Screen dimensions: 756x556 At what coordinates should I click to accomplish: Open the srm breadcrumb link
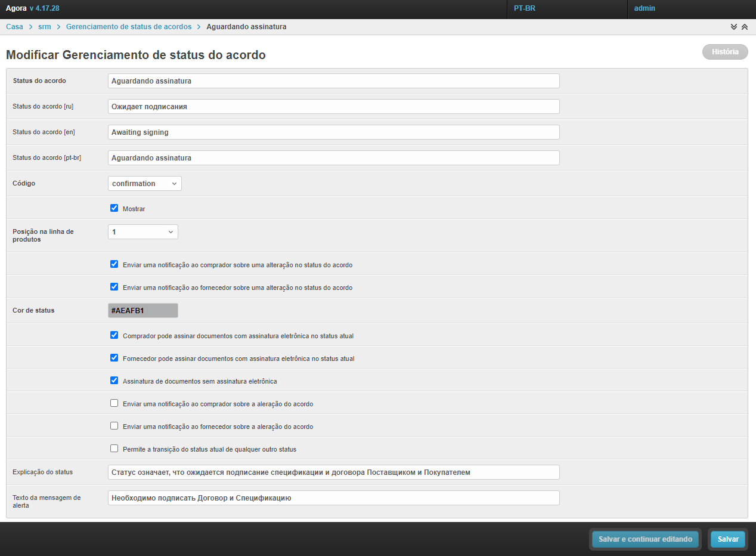pyautogui.click(x=45, y=27)
